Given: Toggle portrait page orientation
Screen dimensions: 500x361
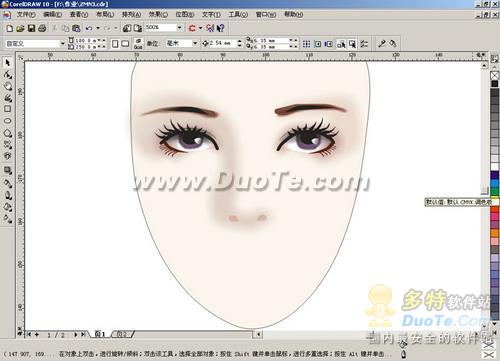Looking at the screenshot, I should (115, 44).
